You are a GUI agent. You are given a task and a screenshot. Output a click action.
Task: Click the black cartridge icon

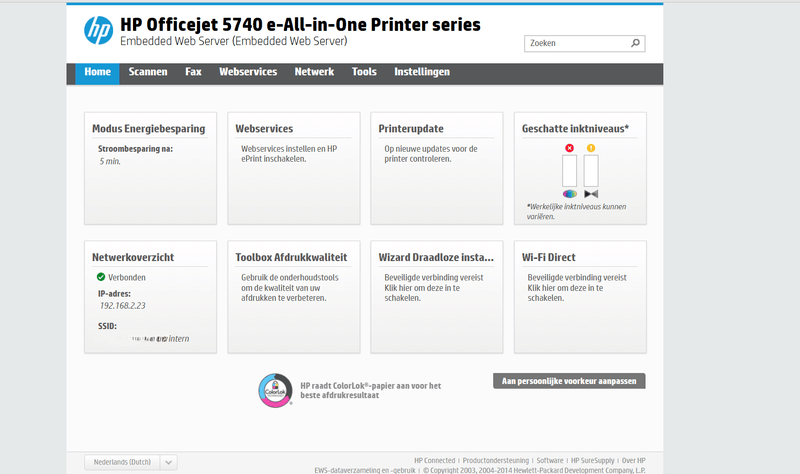click(591, 194)
